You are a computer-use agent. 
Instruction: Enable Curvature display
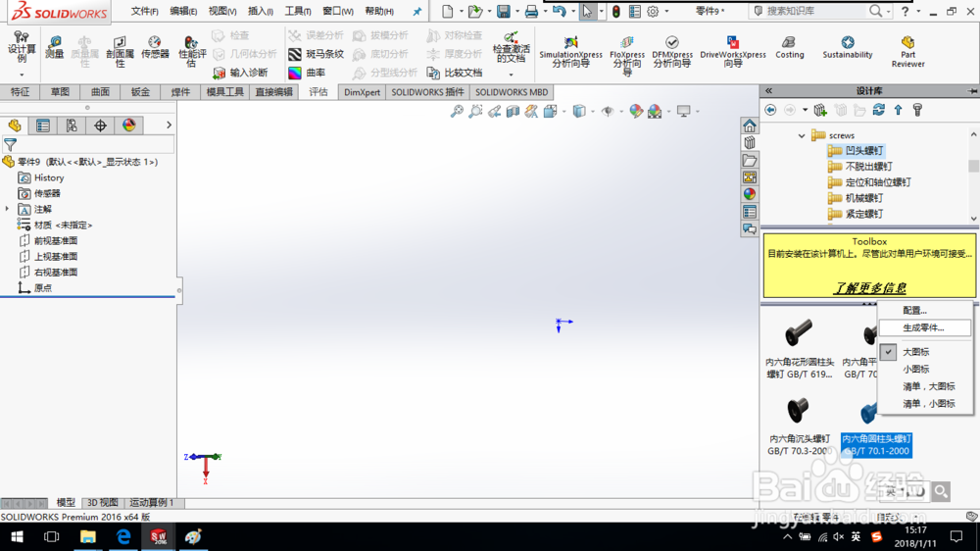click(307, 74)
